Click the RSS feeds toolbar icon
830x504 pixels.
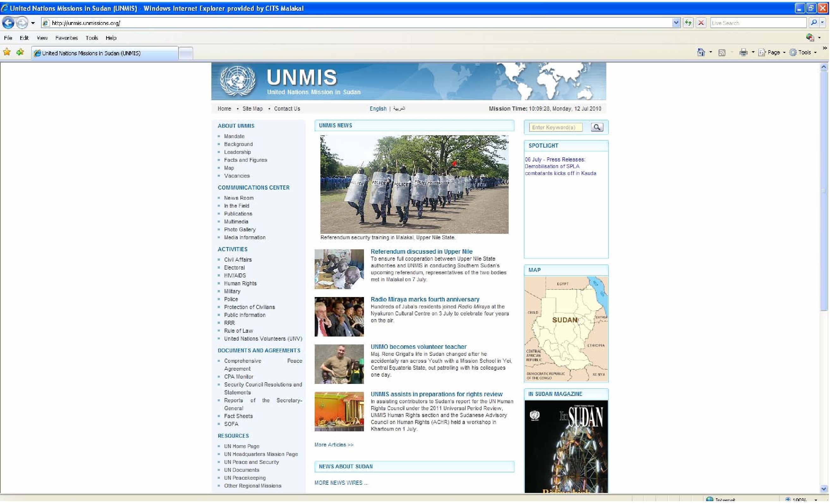722,52
